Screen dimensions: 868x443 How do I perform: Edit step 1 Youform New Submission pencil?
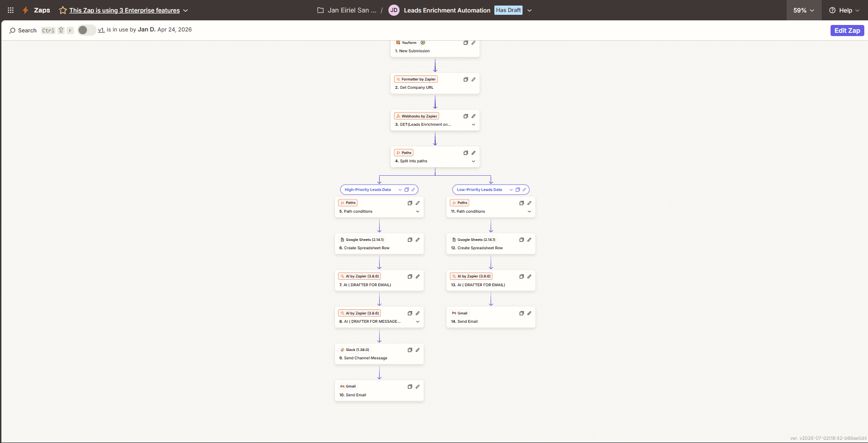(x=474, y=43)
